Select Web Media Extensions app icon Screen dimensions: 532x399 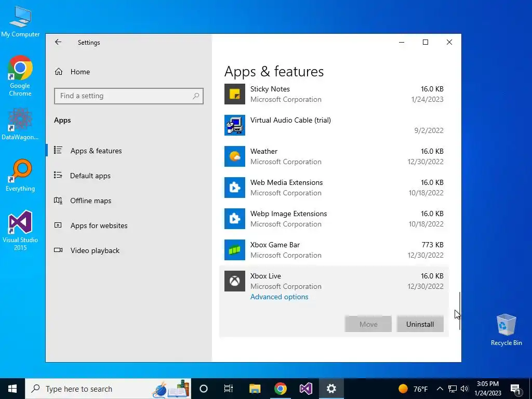pos(234,188)
